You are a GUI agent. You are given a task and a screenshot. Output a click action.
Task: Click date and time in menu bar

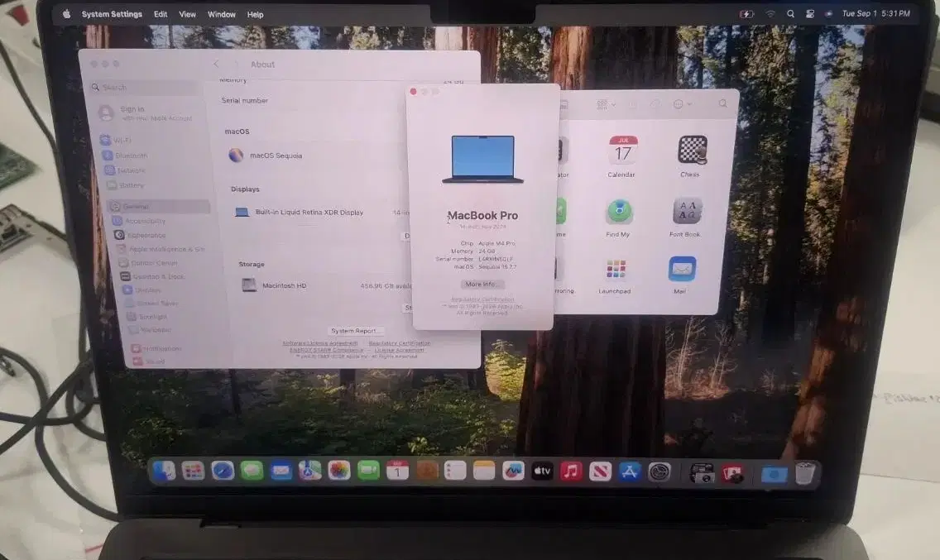coord(875,13)
